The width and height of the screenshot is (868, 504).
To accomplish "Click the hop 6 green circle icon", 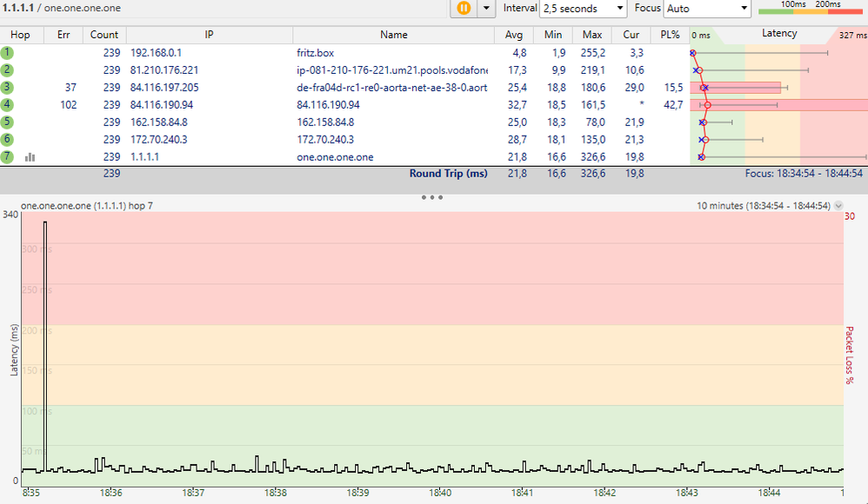I will coord(7,139).
